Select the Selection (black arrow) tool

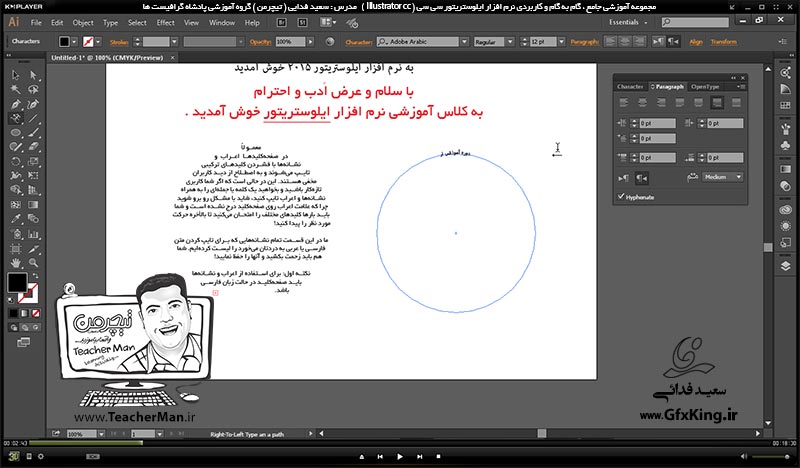16,75
